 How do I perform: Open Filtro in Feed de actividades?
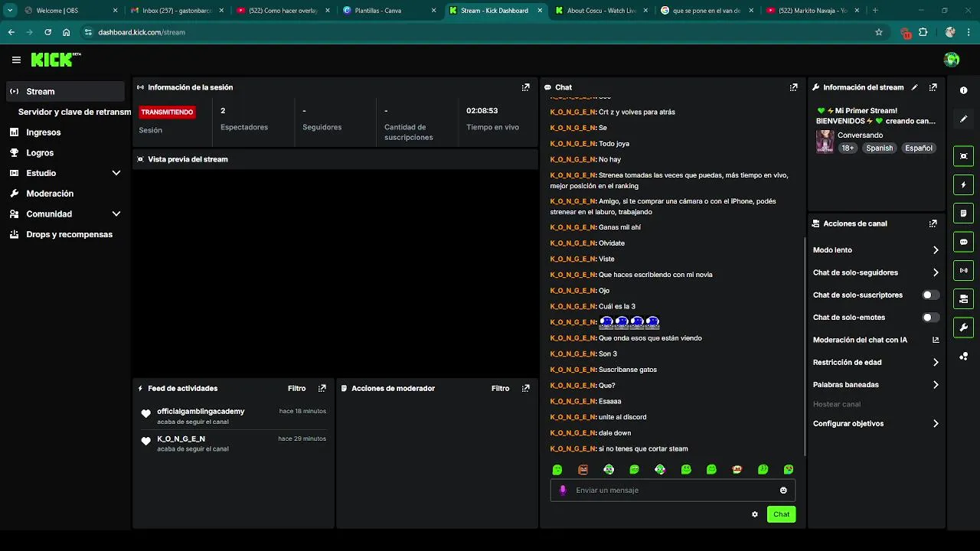tap(296, 388)
